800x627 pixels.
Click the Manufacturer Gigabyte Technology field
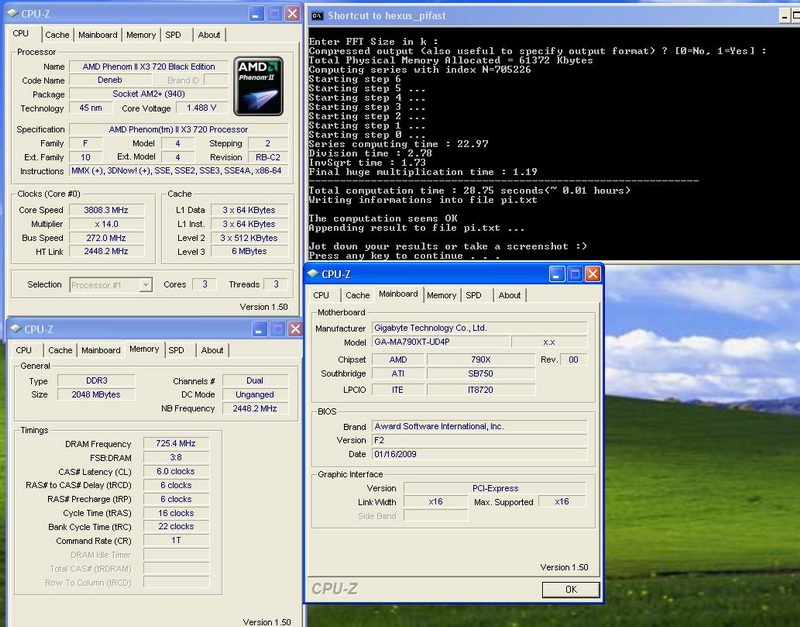point(480,328)
